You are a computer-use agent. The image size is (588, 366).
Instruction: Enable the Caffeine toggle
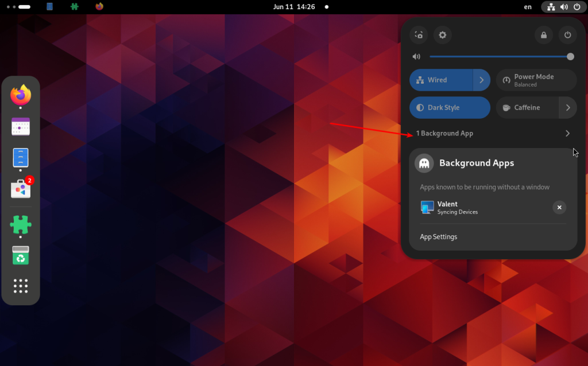(x=528, y=107)
